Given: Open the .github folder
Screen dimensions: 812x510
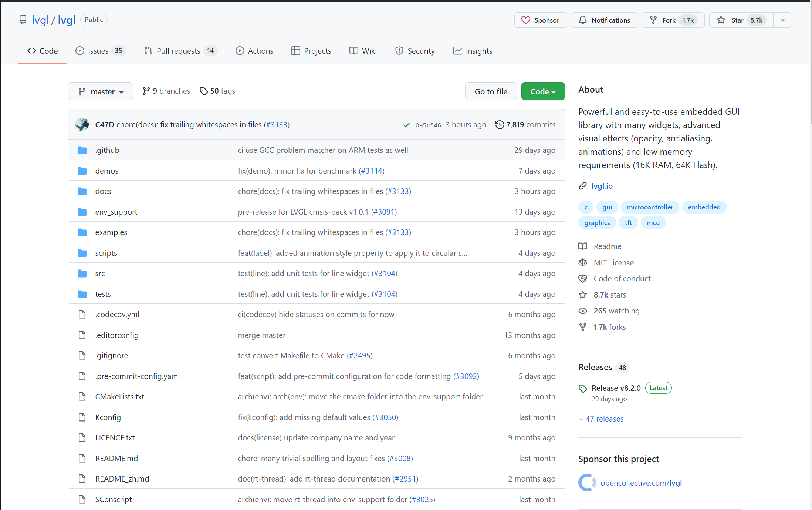Looking at the screenshot, I should (107, 150).
